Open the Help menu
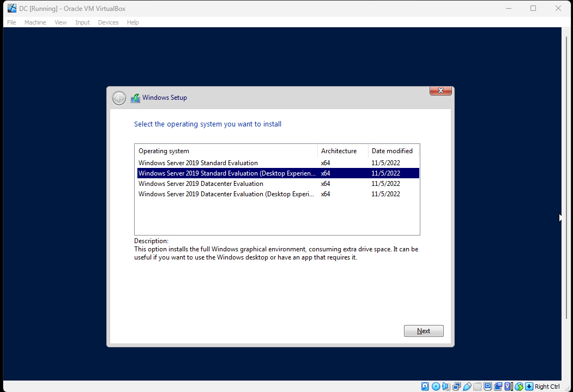Screen dimensions: 573x392 132,22
